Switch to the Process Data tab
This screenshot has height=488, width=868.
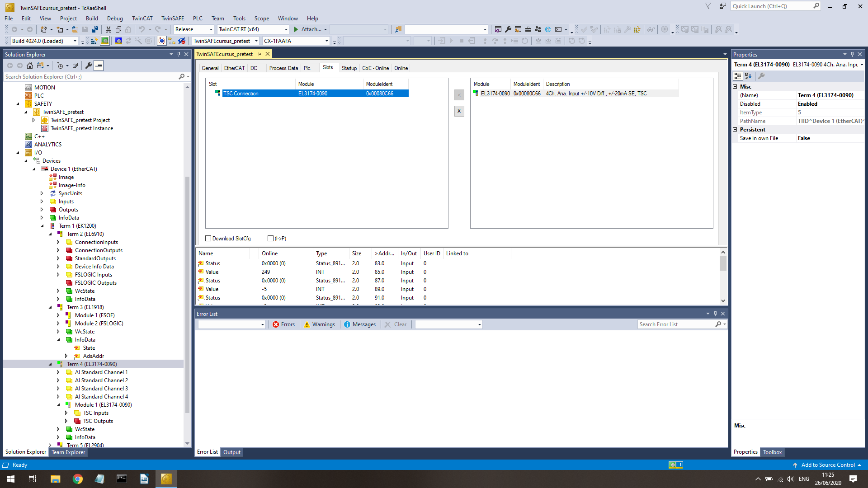pos(283,68)
